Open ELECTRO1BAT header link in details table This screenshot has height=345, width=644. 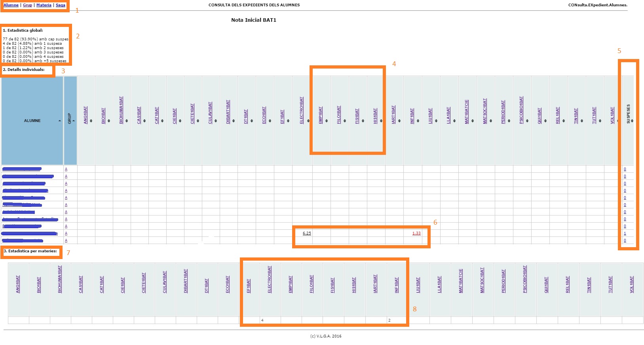pyautogui.click(x=302, y=110)
